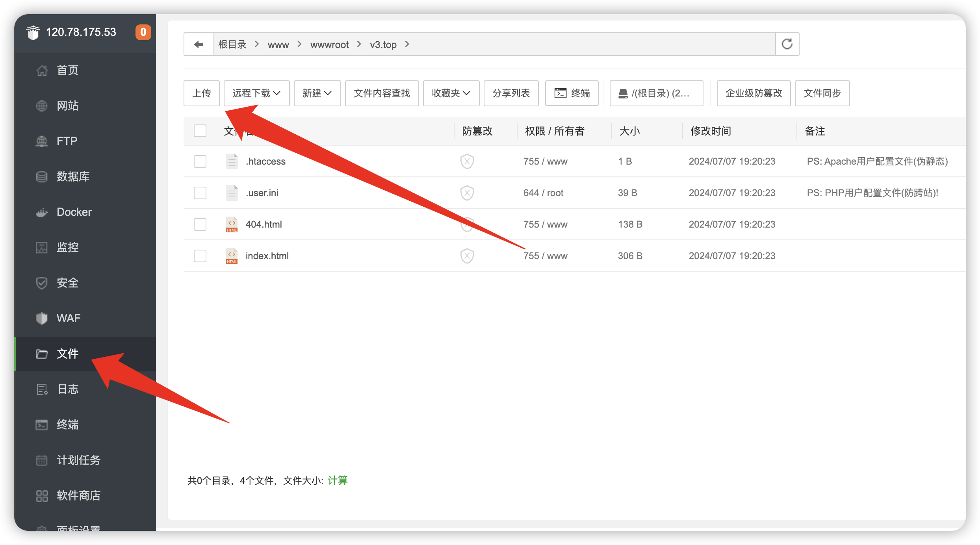980x545 pixels.
Task: Click chevron after wwwroot in path
Action: (x=359, y=44)
